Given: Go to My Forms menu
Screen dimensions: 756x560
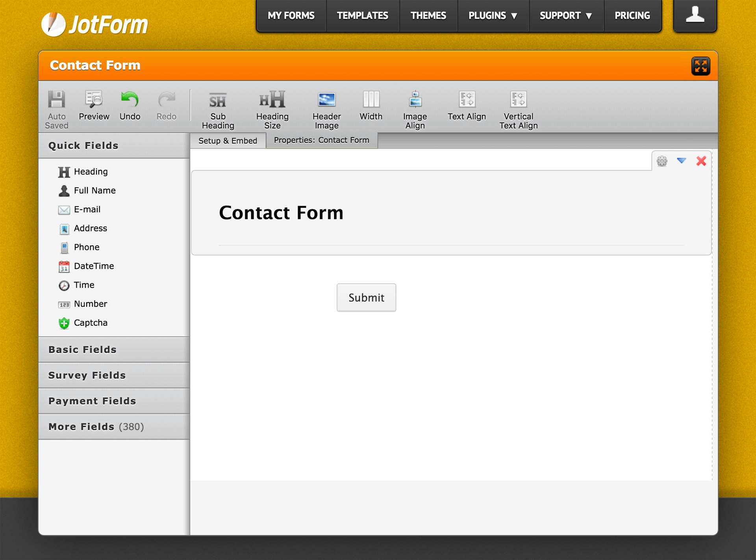Looking at the screenshot, I should [x=291, y=16].
